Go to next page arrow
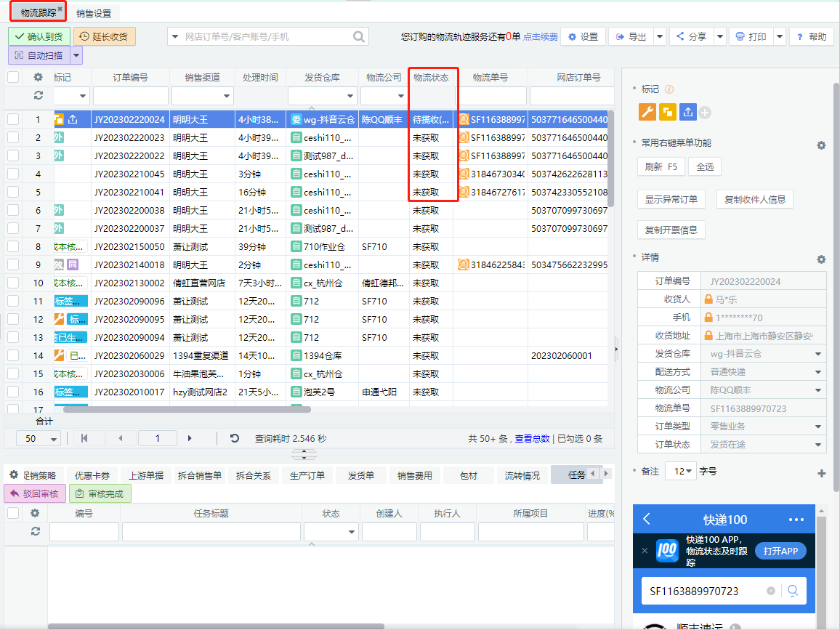The width and height of the screenshot is (840, 630). coord(190,438)
